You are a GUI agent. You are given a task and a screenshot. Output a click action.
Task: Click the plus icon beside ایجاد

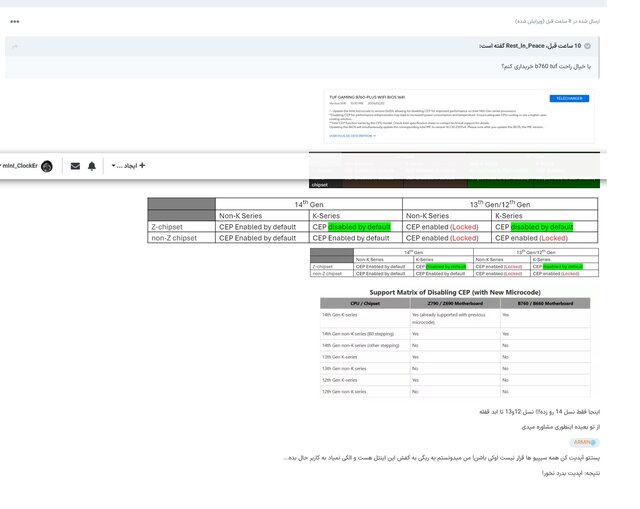pyautogui.click(x=142, y=165)
